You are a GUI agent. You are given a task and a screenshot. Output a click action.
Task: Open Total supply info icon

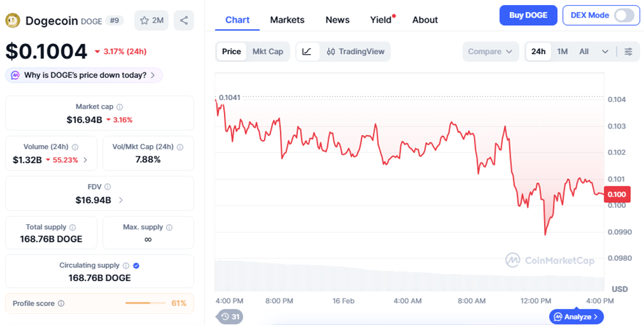click(x=73, y=227)
